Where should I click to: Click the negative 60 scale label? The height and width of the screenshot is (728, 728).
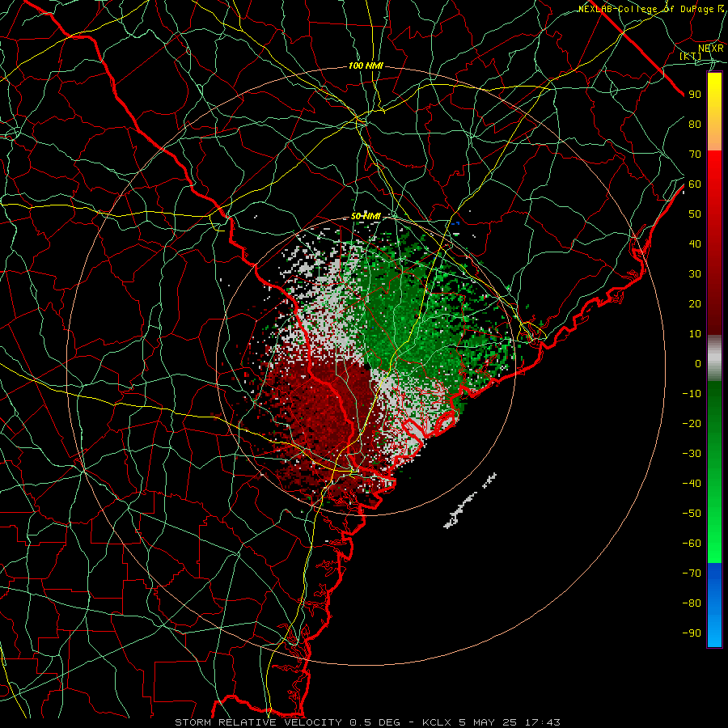(692, 544)
